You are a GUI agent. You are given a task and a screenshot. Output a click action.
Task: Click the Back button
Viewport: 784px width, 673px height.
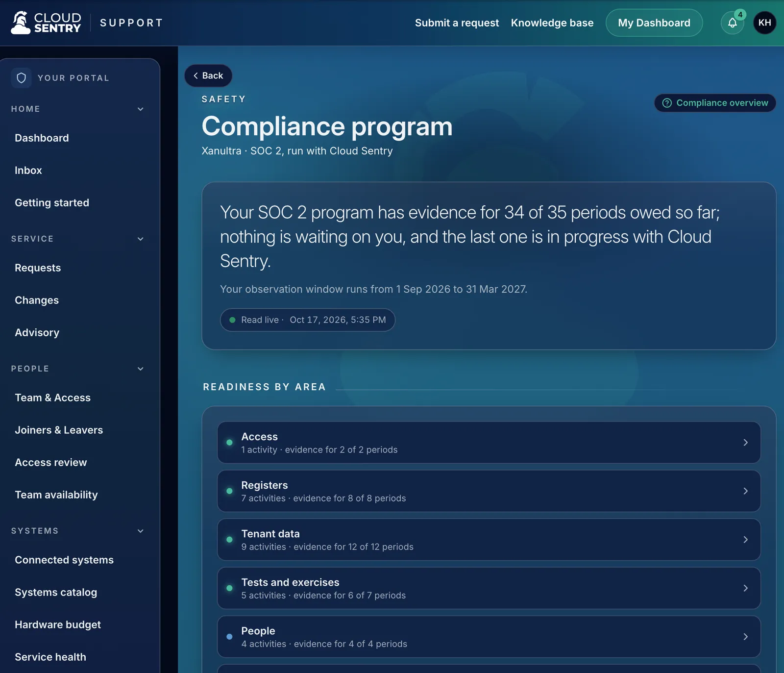[x=208, y=75]
